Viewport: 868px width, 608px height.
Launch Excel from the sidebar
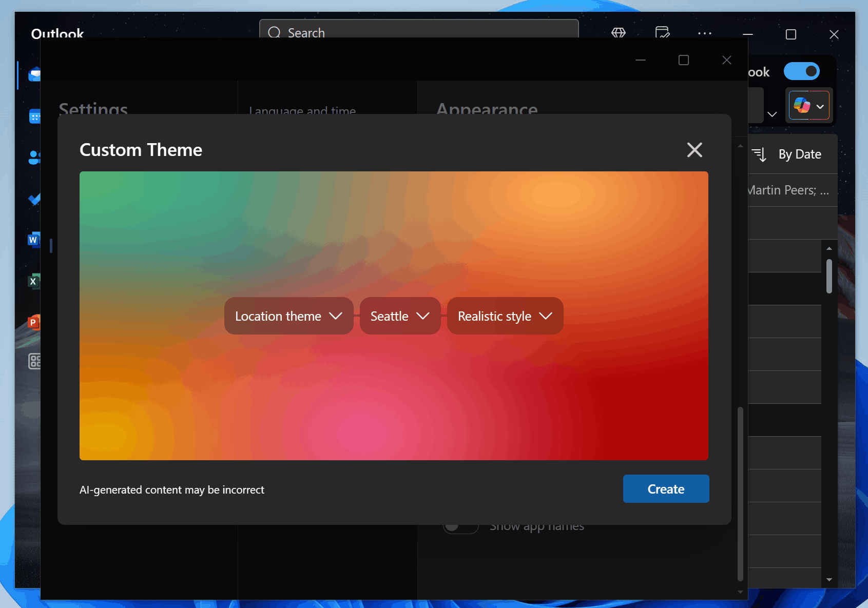click(34, 281)
